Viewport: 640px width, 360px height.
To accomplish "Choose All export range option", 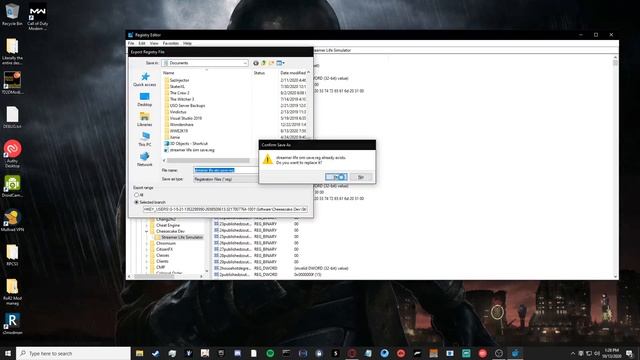I will click(x=138, y=195).
